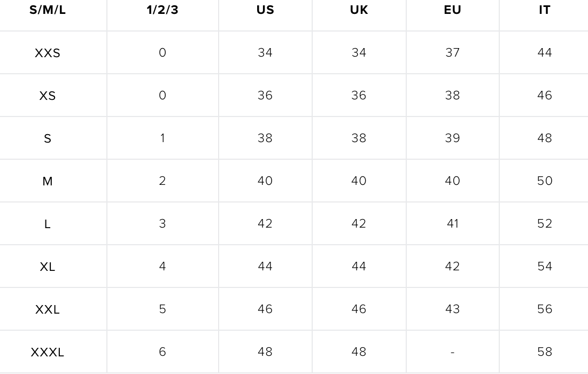Viewport: 588px width, 374px height.
Task: Click the 1/2/3 column header
Action: click(x=163, y=10)
